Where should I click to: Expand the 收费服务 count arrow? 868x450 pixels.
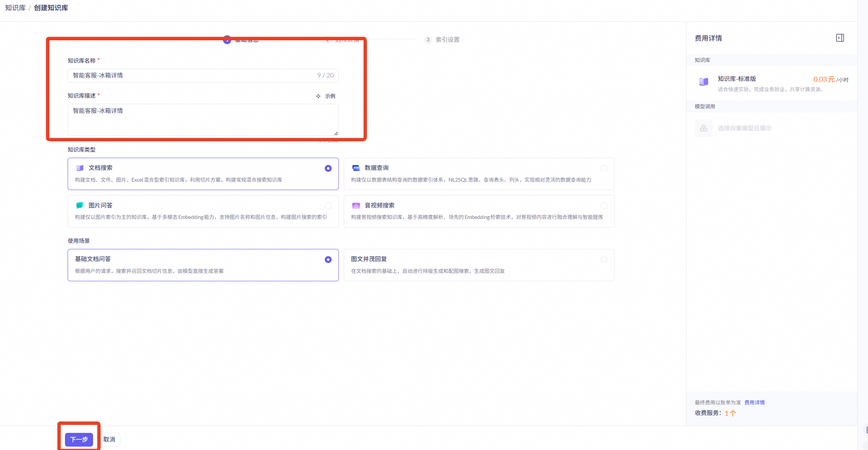[x=733, y=413]
